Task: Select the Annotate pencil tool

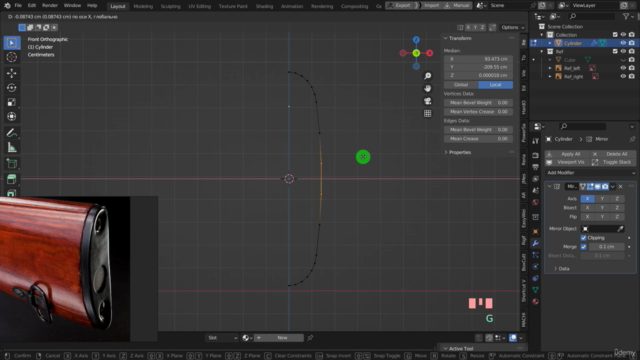Action: pyautogui.click(x=12, y=133)
